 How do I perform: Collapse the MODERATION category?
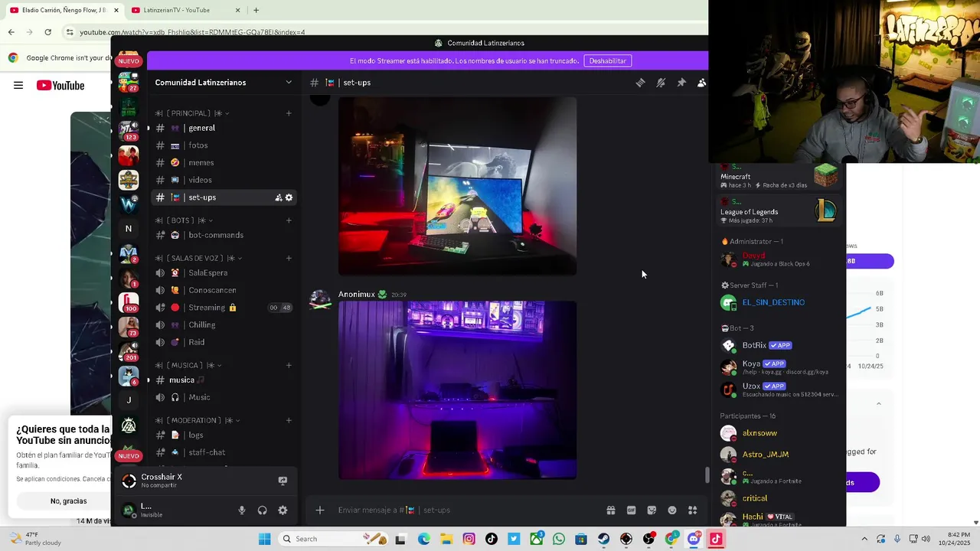coord(198,420)
